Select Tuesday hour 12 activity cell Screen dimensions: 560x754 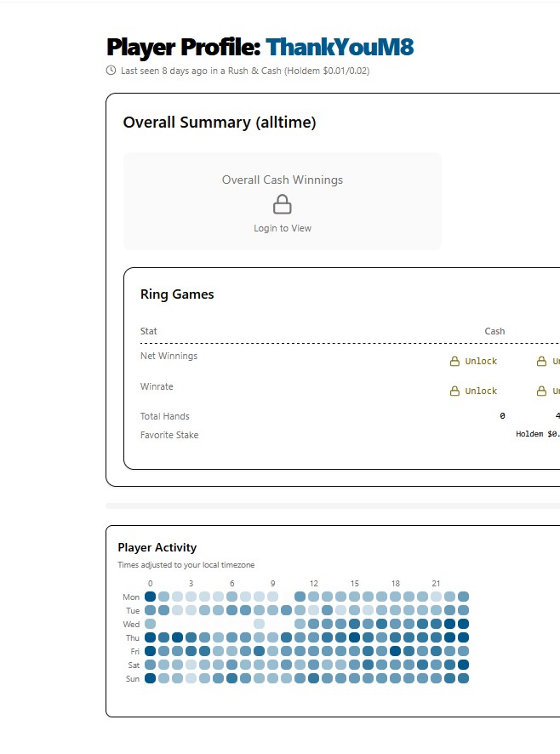click(x=314, y=610)
